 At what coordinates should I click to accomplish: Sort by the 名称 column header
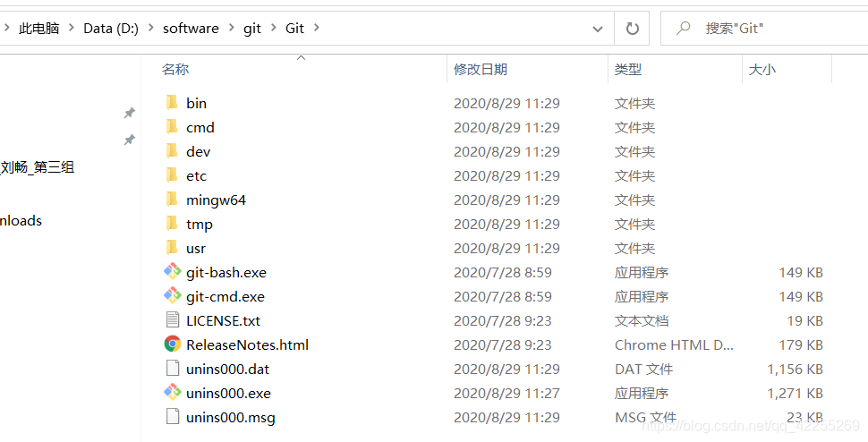pyautogui.click(x=174, y=69)
